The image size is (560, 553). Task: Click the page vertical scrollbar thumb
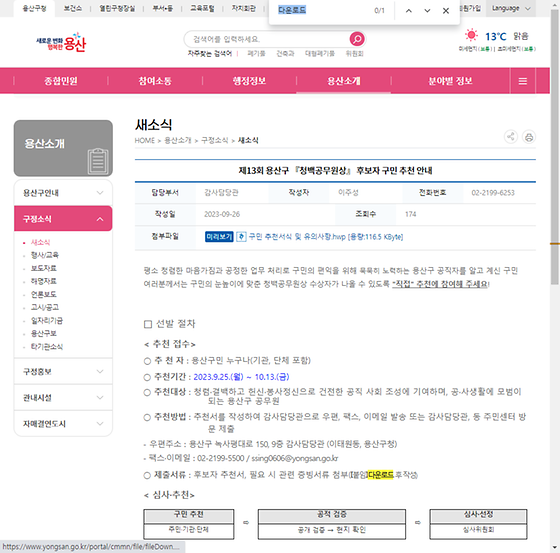[555, 146]
